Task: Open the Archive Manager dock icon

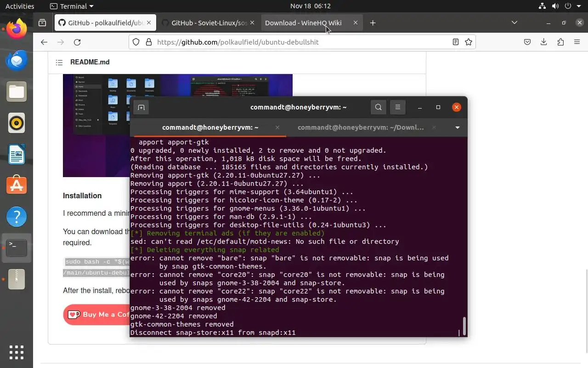Action: point(17,279)
